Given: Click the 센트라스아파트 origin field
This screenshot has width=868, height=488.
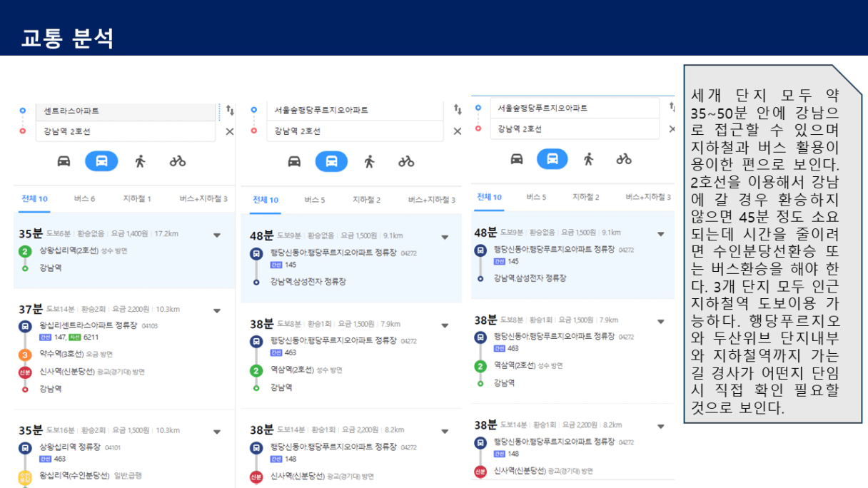Looking at the screenshot, I should (x=127, y=111).
